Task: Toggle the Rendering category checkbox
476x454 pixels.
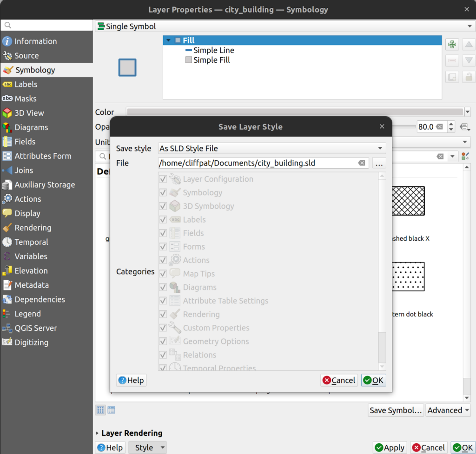Action: pyautogui.click(x=163, y=314)
